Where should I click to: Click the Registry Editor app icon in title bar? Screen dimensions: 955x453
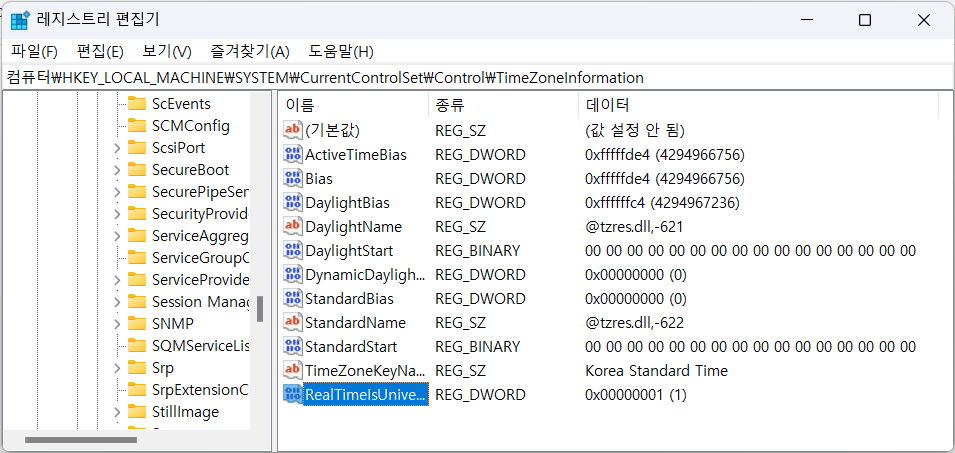coord(20,20)
